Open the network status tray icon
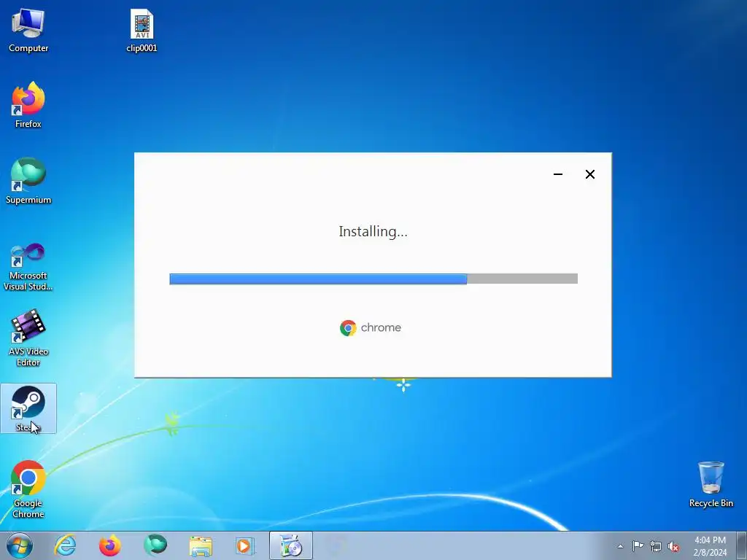The height and width of the screenshot is (560, 747). tap(656, 546)
